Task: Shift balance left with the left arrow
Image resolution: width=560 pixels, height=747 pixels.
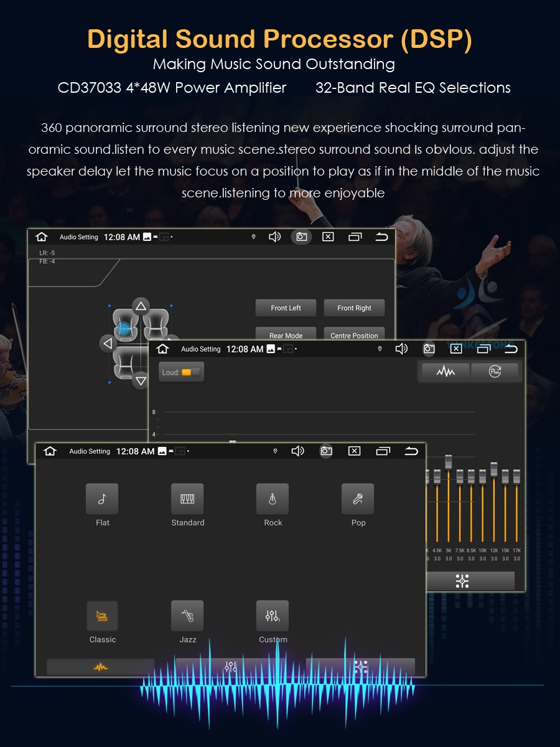Action: click(108, 343)
